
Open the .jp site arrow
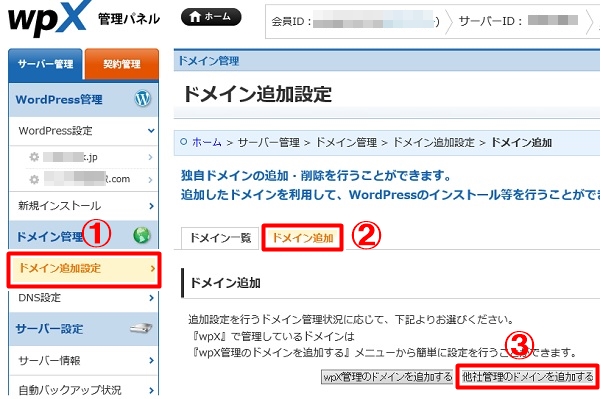click(150, 157)
